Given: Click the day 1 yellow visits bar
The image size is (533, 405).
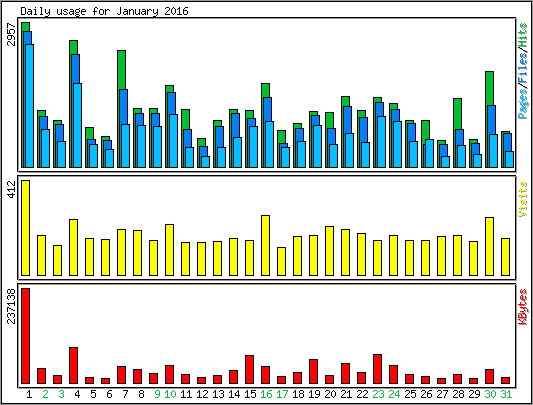Looking at the screenshot, I should coord(25,228).
